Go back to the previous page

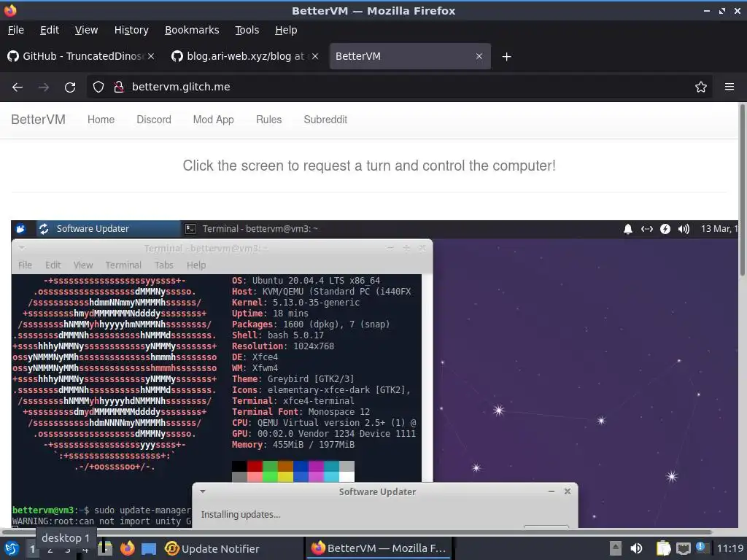click(18, 87)
